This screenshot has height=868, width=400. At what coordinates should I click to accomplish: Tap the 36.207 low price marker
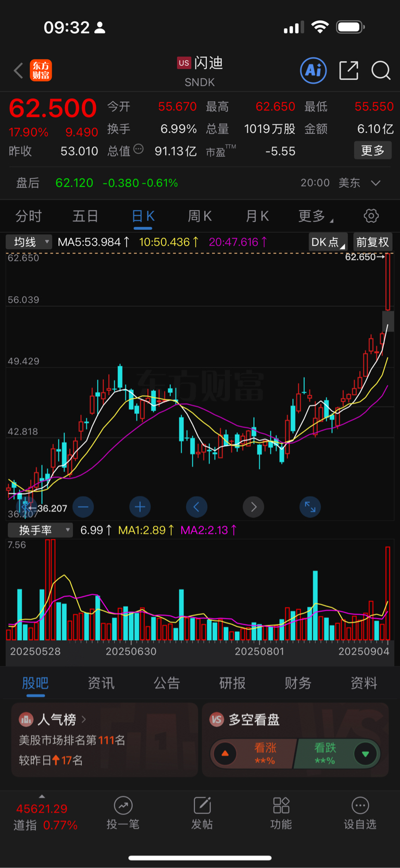[x=48, y=508]
